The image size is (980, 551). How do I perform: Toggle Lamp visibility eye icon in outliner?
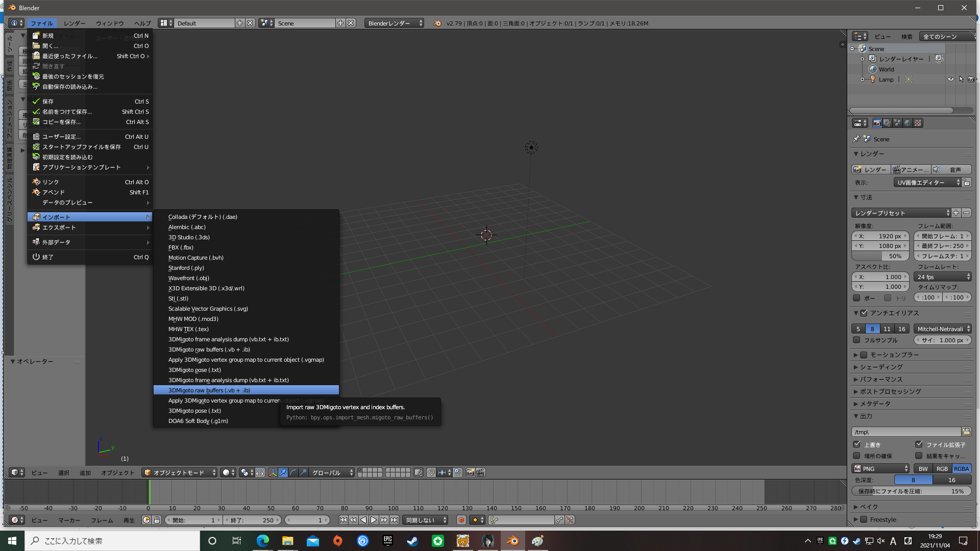click(x=951, y=79)
